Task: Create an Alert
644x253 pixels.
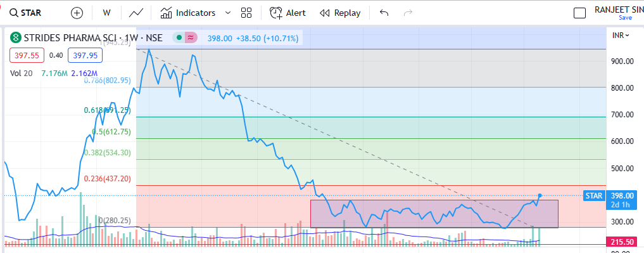Action: click(x=287, y=13)
